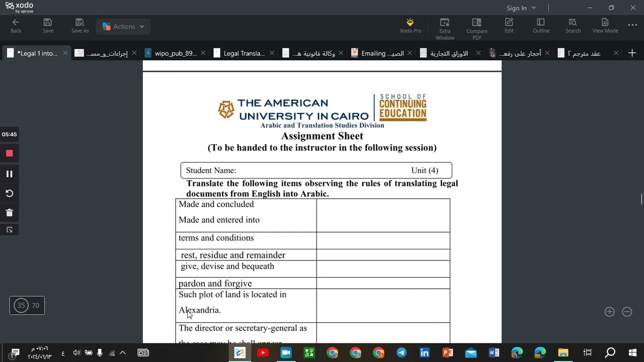
Task: Click the 'terms and conditions' cell
Action: tap(246, 240)
